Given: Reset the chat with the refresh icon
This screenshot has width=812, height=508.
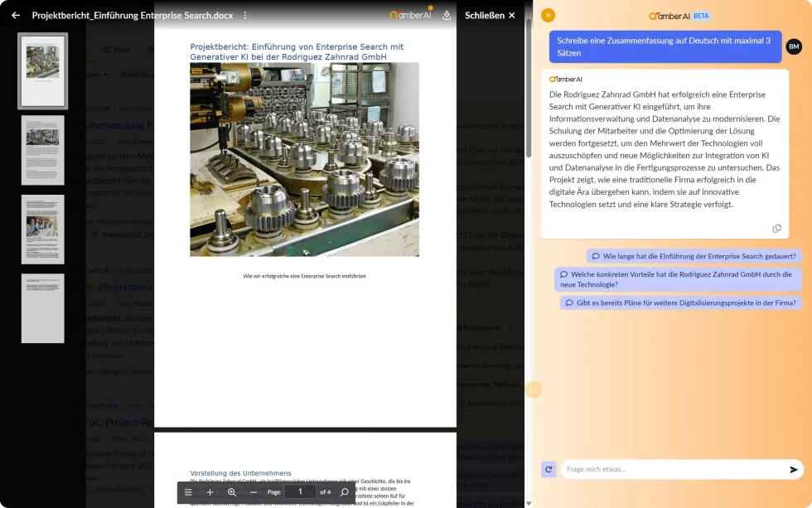Looking at the screenshot, I should click(548, 469).
